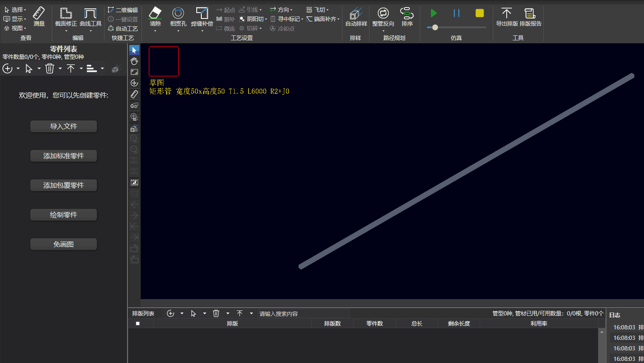
Task: Open dropdown arrow under 清除
Action: point(155,31)
